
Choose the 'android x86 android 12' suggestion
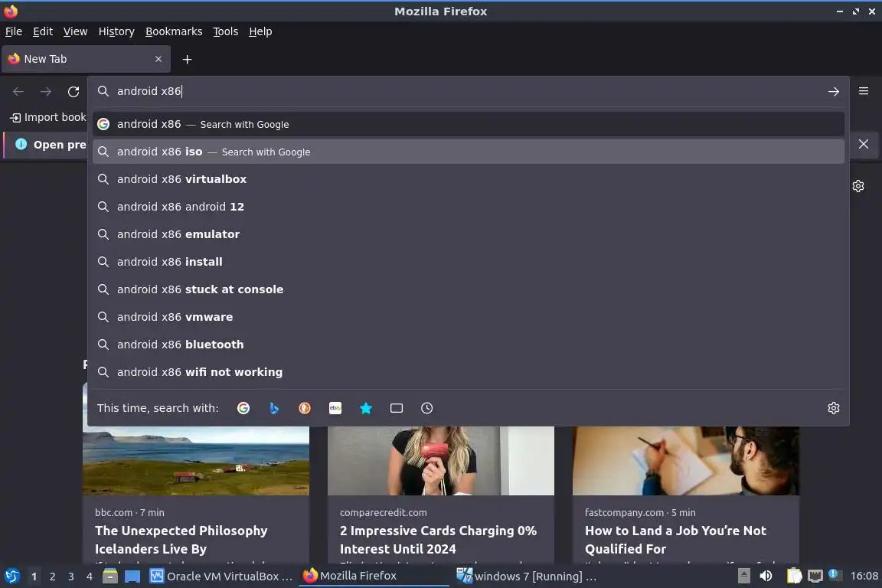click(469, 207)
